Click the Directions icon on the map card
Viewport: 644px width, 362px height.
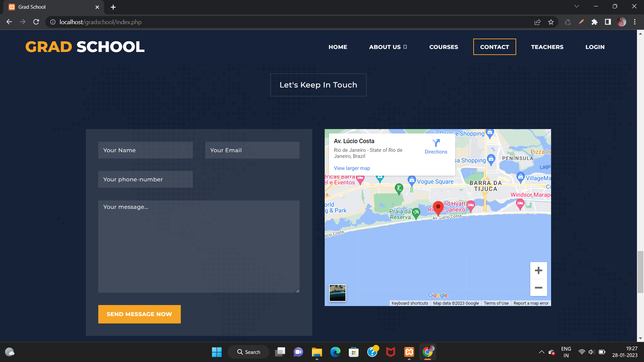[436, 143]
